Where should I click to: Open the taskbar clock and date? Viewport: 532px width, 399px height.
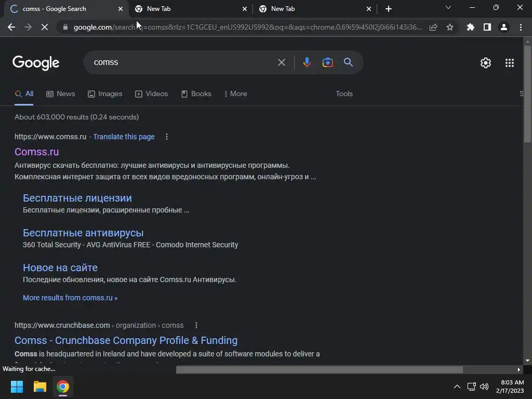[510, 387]
